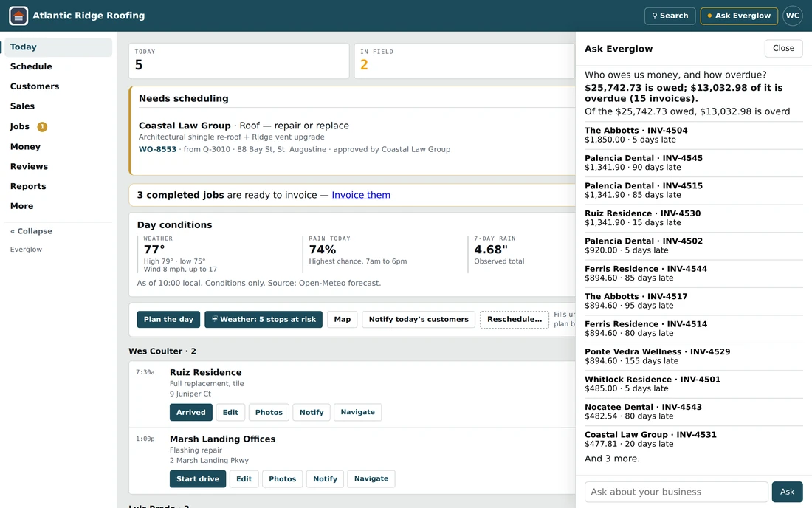Open the Jobs section
812x508 pixels.
(x=57, y=126)
